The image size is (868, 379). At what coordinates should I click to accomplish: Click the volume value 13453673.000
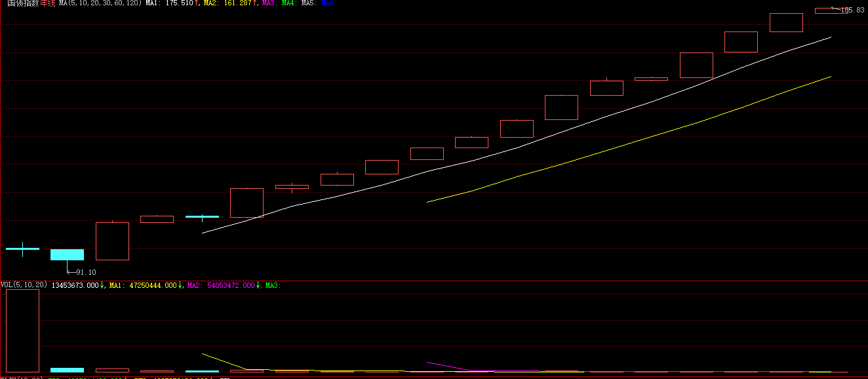coord(75,285)
